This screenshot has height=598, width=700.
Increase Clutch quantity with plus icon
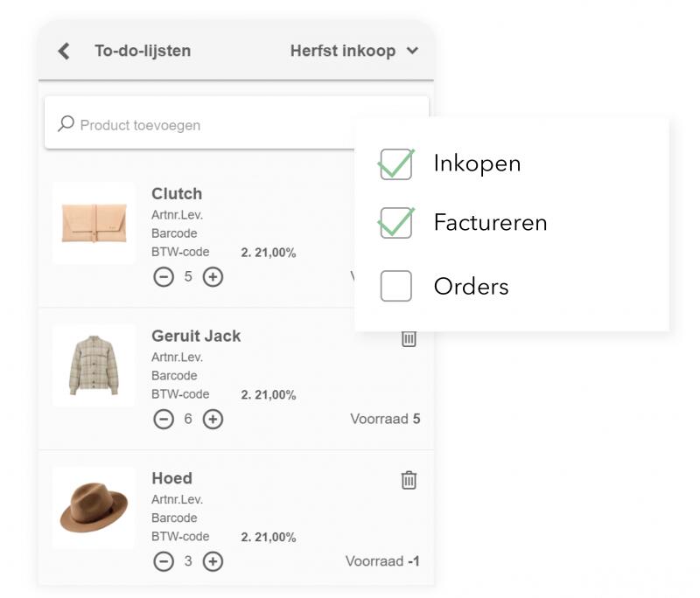[x=213, y=277]
